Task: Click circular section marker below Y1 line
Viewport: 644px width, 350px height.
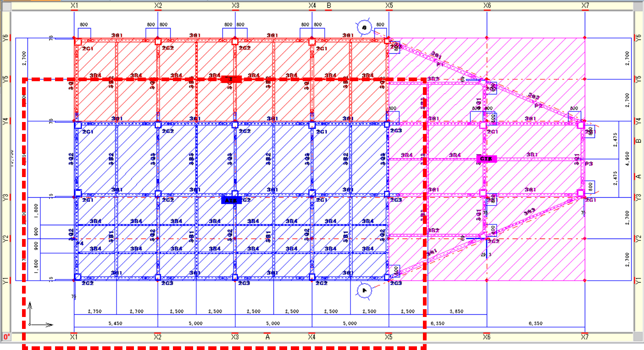Action: pos(365,290)
